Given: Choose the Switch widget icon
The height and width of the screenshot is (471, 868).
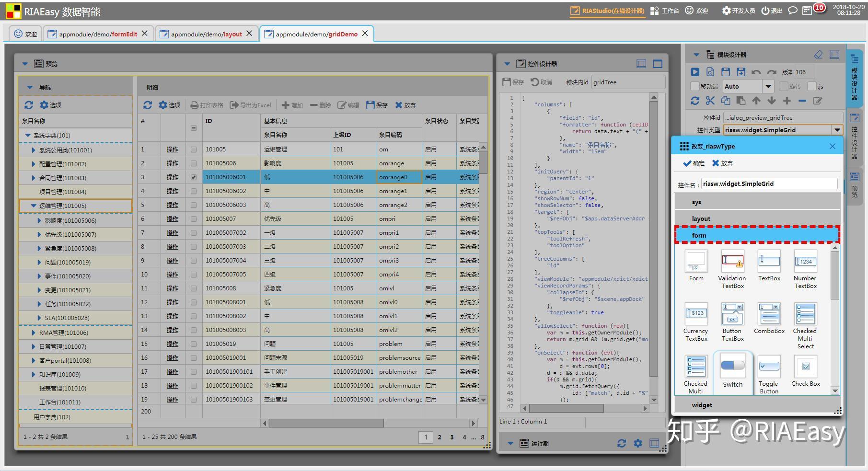Looking at the screenshot, I should pos(732,367).
